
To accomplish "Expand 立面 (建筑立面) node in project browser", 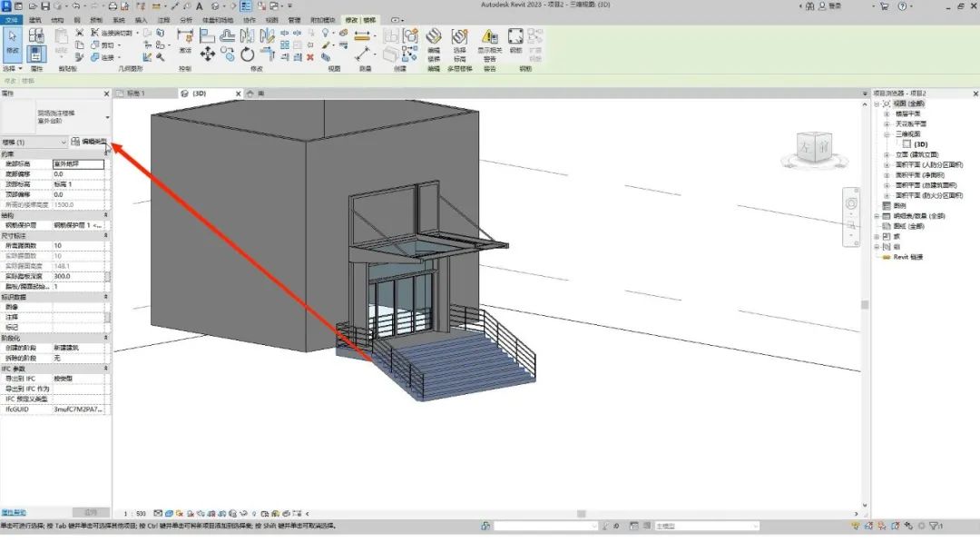I will [887, 154].
